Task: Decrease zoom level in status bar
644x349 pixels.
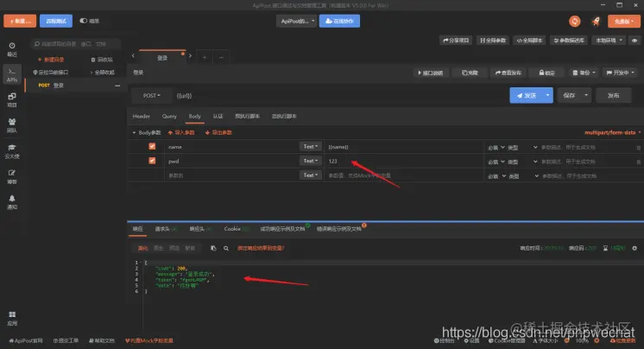Action: pyautogui.click(x=567, y=340)
